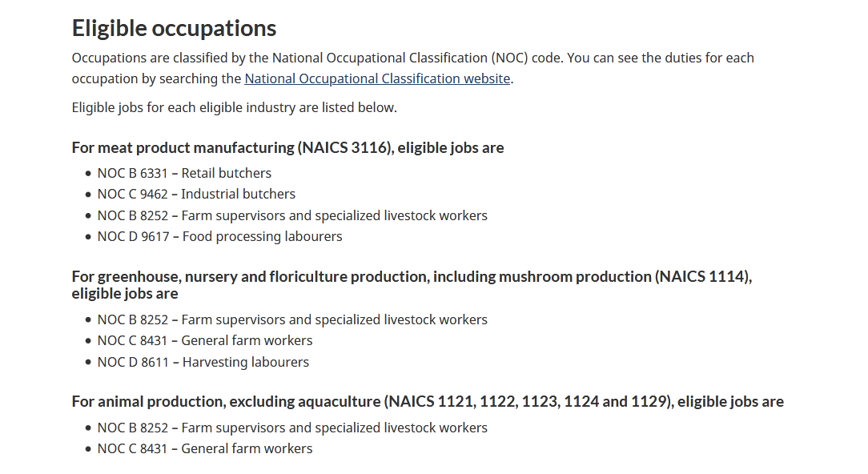The height and width of the screenshot is (474, 868).
Task: Click the bullet beside Retail butchers
Action: coord(88,174)
